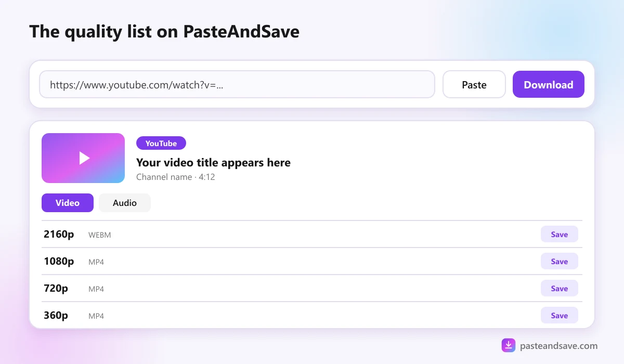Click the pasteandsave.com site link text
This screenshot has height=364, width=624.
click(559, 346)
